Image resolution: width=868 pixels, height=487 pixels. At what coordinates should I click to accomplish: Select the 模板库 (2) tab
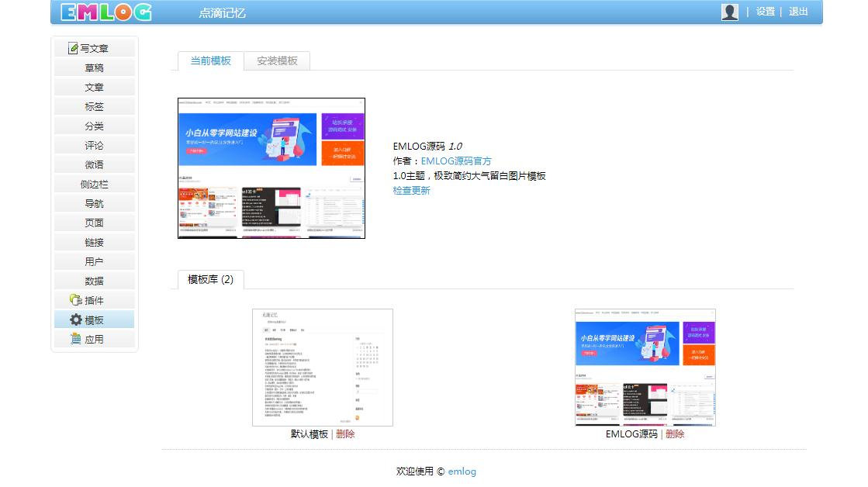(210, 279)
